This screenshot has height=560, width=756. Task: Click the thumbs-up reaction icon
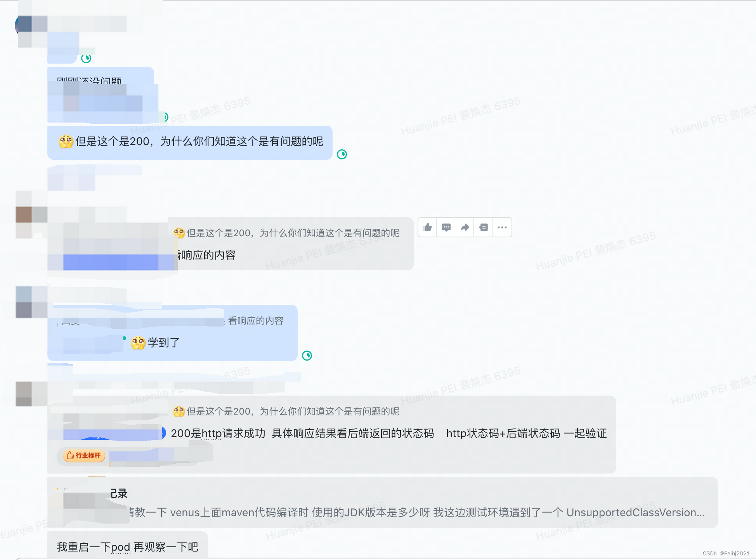pos(428,227)
